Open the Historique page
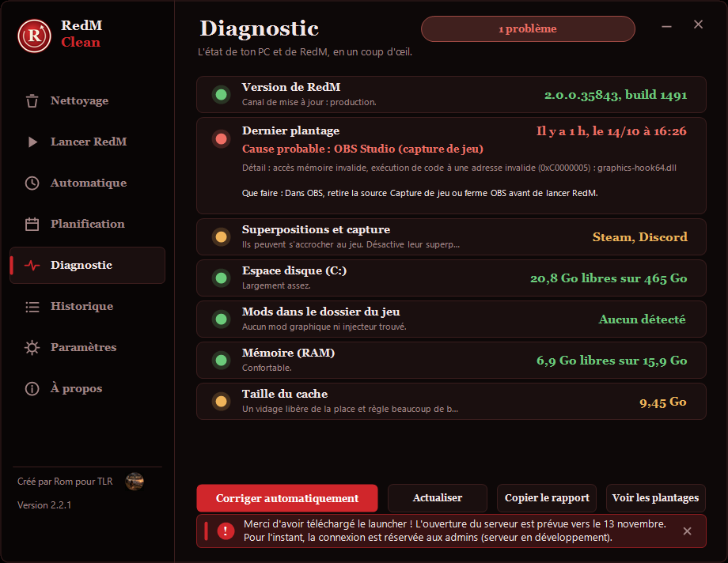This screenshot has height=563, width=728. pyautogui.click(x=87, y=307)
